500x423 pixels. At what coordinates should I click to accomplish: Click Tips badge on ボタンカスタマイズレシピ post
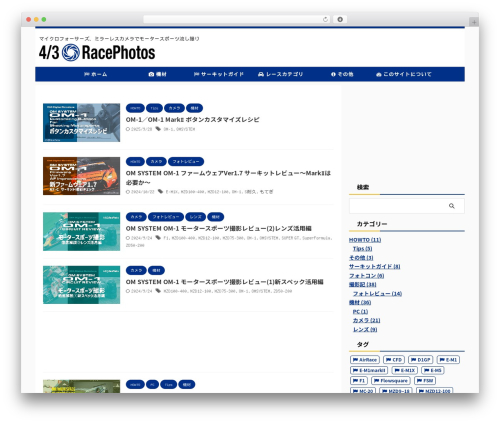tap(154, 108)
